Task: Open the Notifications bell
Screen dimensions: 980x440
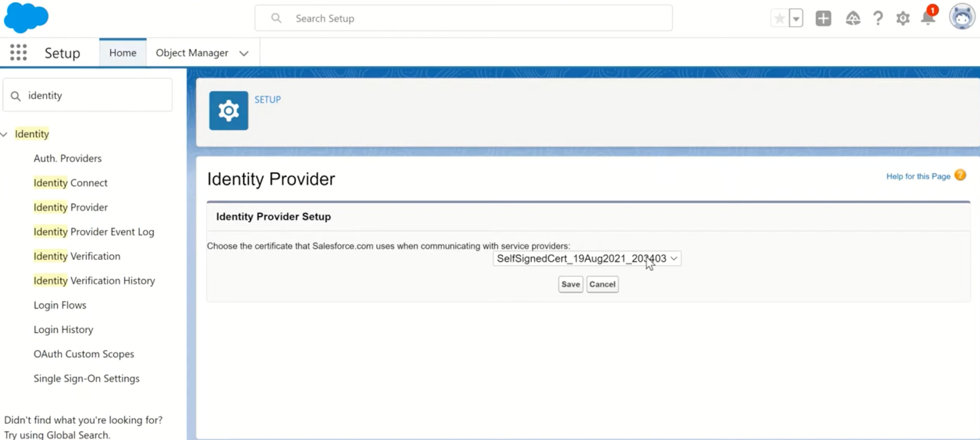Action: coord(929,17)
